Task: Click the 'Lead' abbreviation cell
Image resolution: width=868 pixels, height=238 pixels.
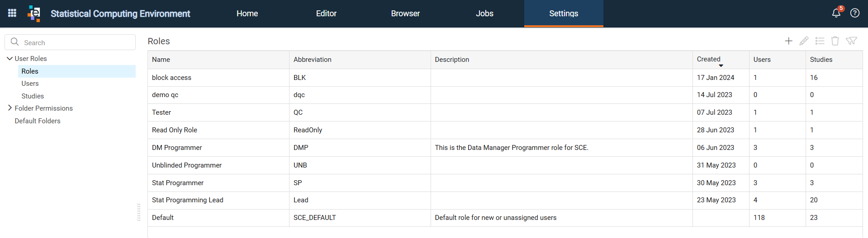Action: tap(360, 200)
